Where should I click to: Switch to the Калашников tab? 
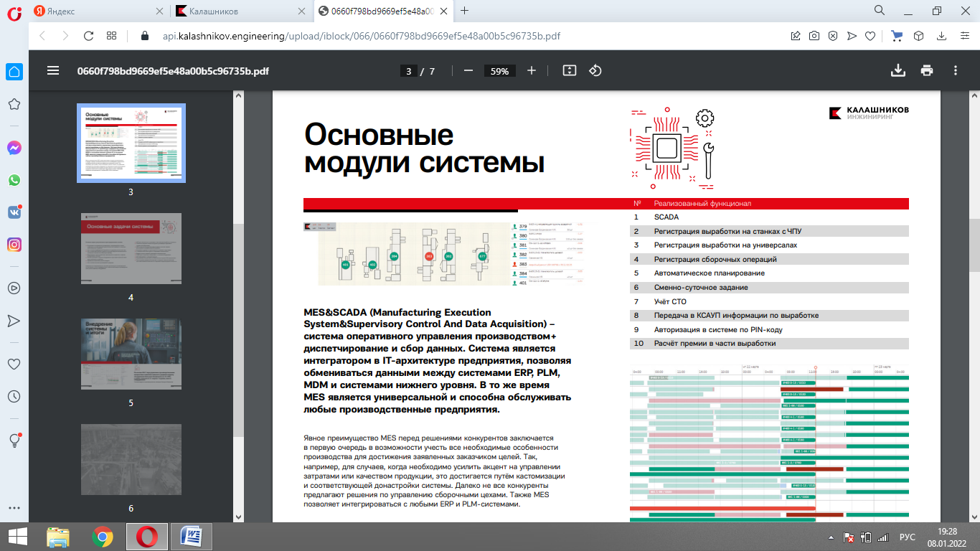click(x=240, y=11)
